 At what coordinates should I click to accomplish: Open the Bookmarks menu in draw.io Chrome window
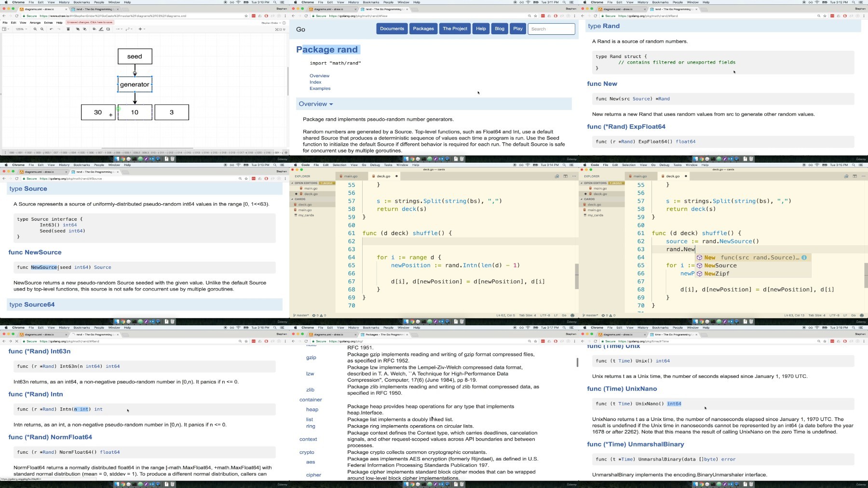81,2
